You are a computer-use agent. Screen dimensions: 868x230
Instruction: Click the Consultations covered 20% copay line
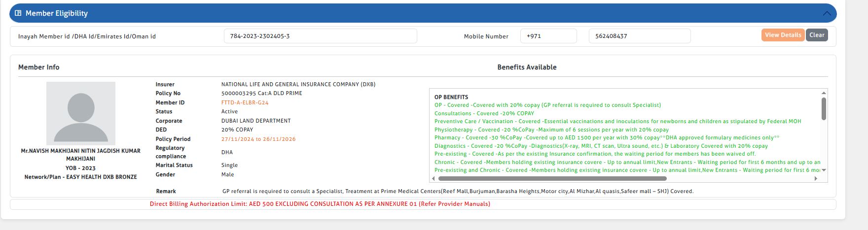coord(484,113)
